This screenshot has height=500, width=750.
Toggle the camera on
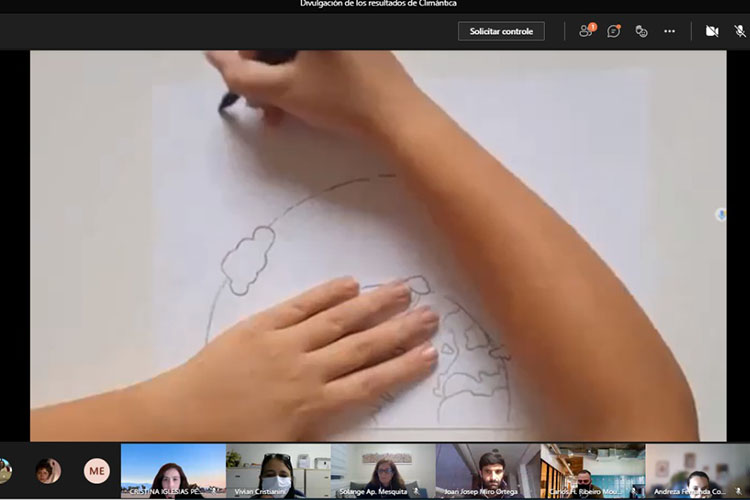(712, 31)
